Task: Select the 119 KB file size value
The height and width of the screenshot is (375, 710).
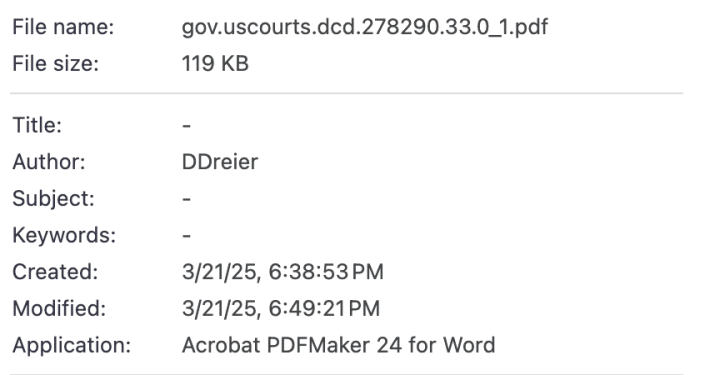Action: tap(215, 63)
